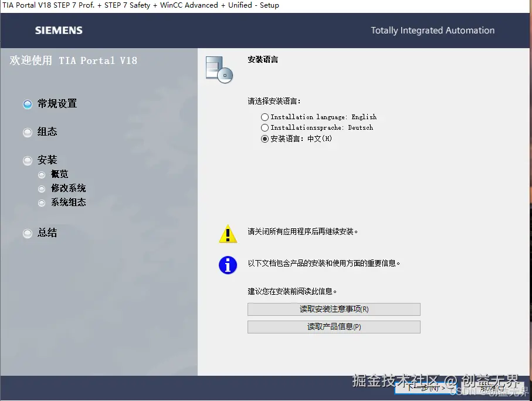Click the 读取产品信息(P) button
532x401 pixels.
click(334, 327)
